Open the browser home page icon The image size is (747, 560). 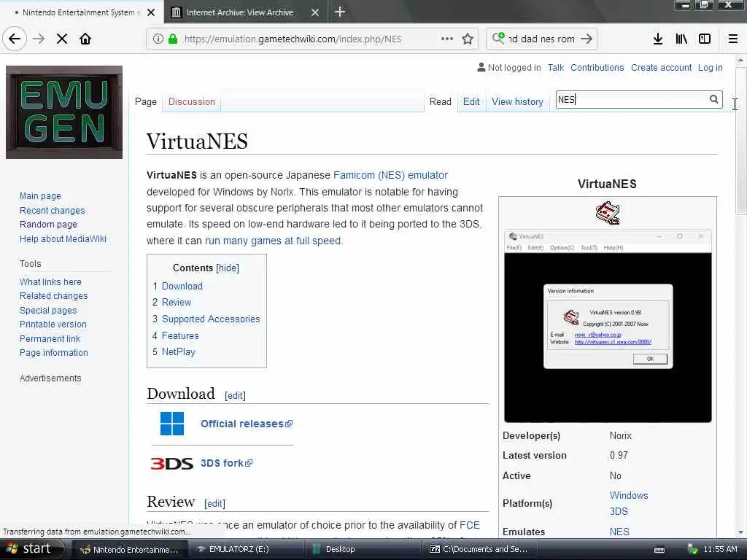coord(85,39)
